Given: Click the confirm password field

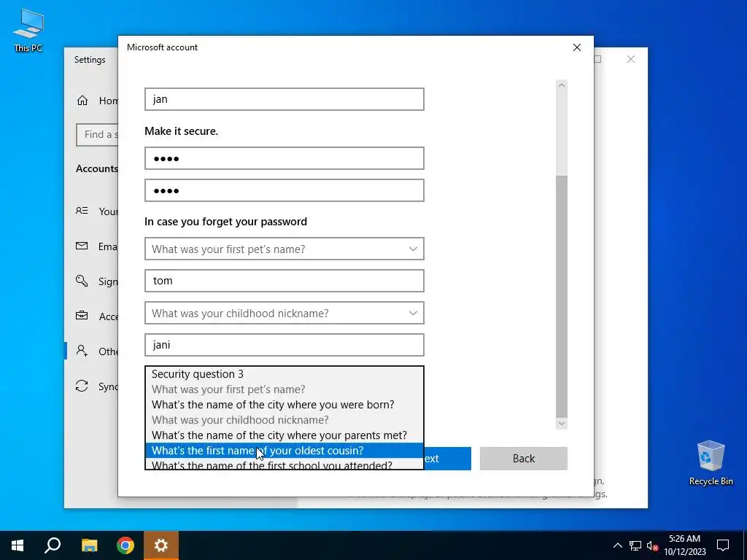Looking at the screenshot, I should (285, 190).
